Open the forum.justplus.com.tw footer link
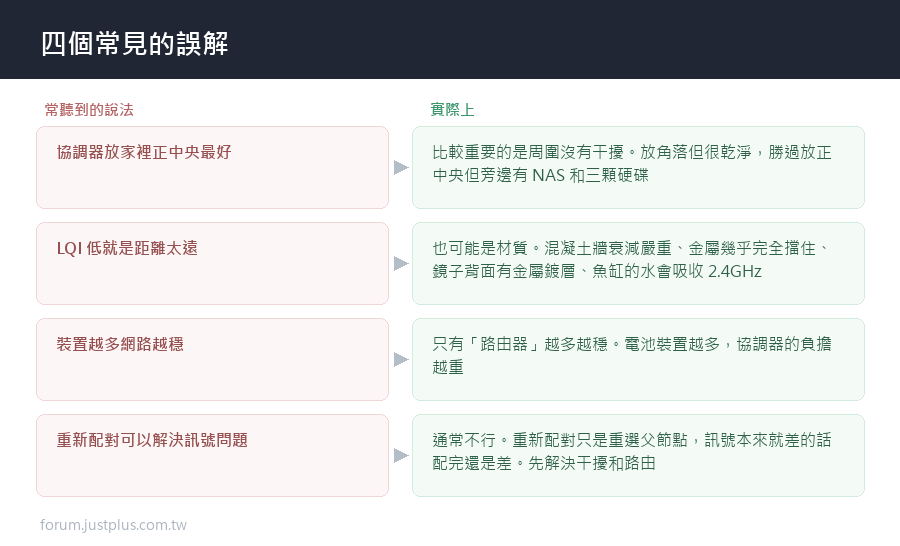Viewport: 900px width, 546px height. click(113, 525)
